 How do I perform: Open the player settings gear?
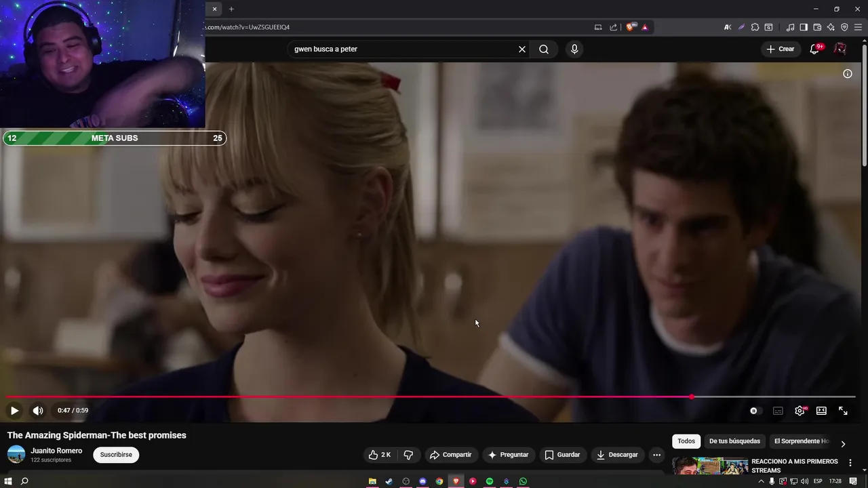pos(800,411)
